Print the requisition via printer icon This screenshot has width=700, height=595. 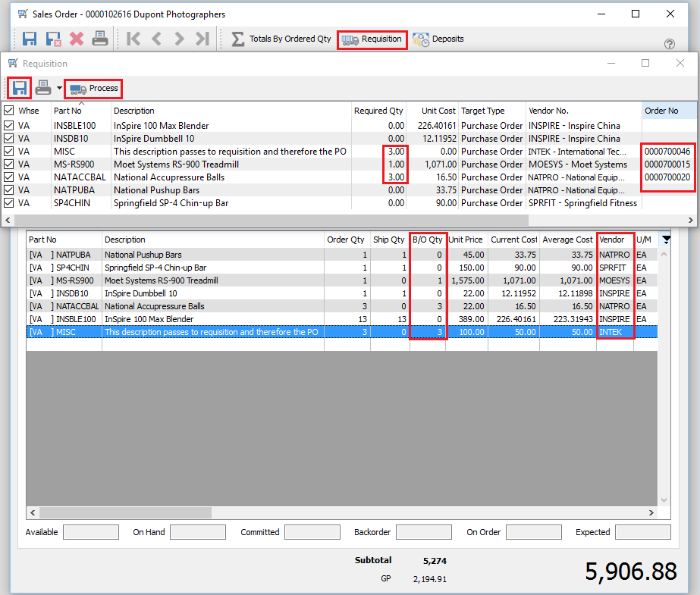42,88
